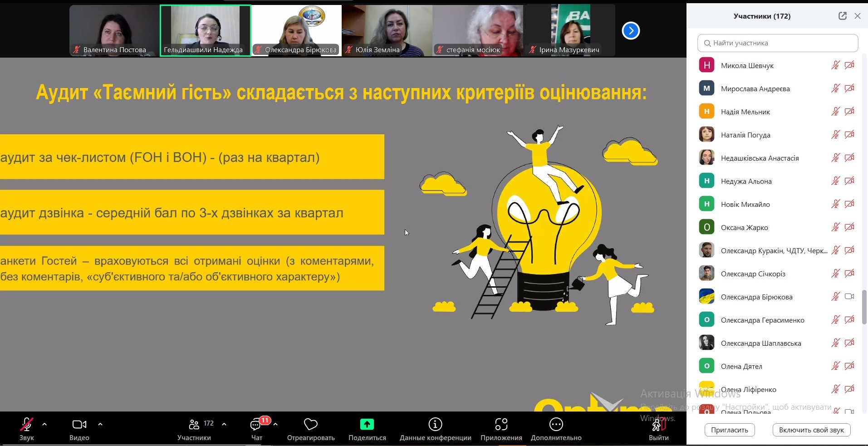Toggle the camera with Видео button
The image size is (868, 446).
(79, 425)
